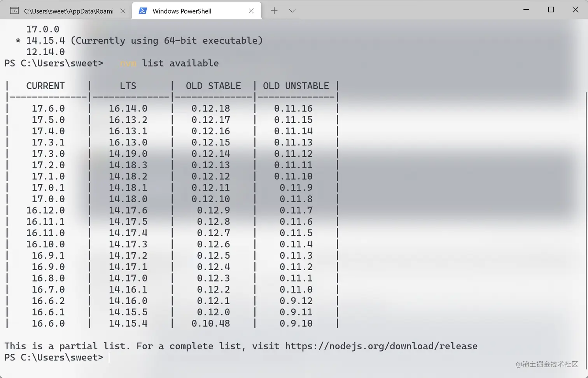Click the final PS C:\Users\sweet> prompt
Screen dimensions: 588x378
click(54, 357)
